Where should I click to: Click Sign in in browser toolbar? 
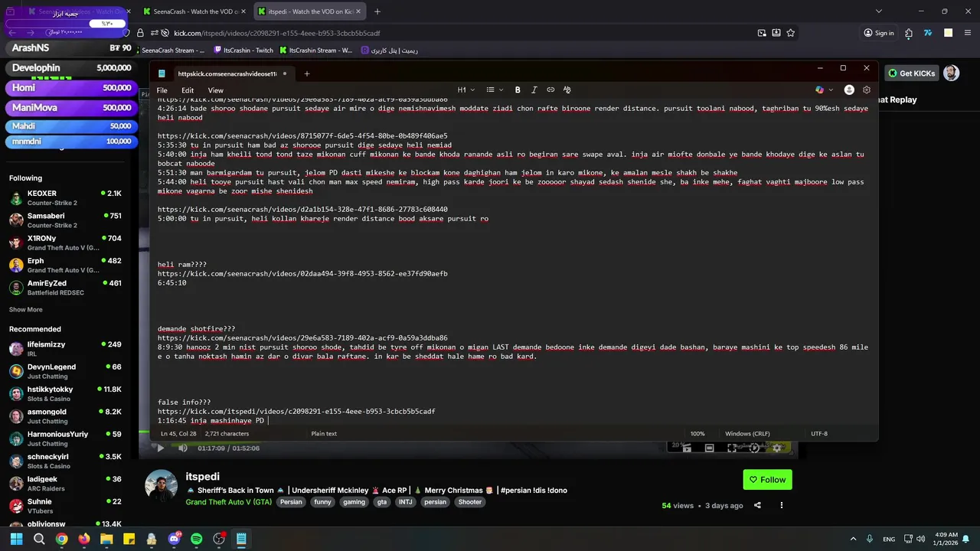point(879,33)
